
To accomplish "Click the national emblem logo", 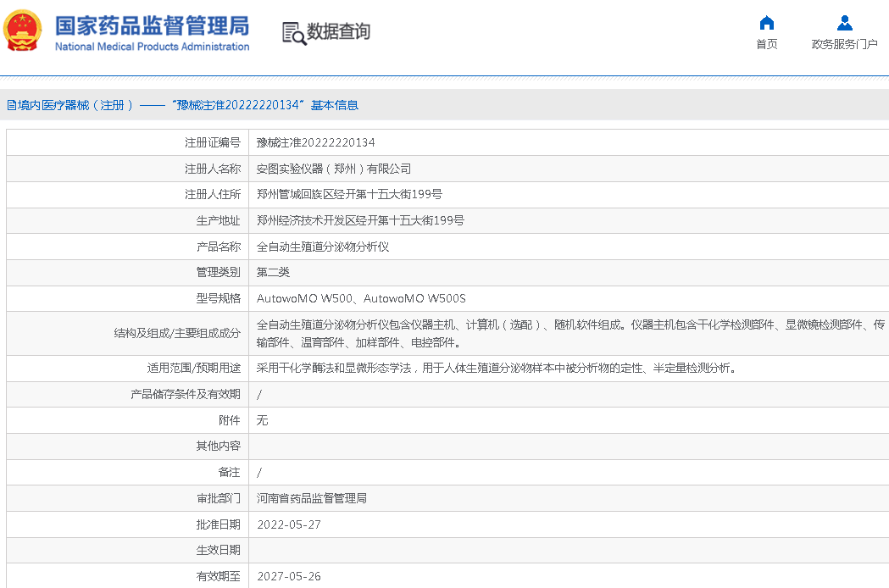I will (23, 31).
